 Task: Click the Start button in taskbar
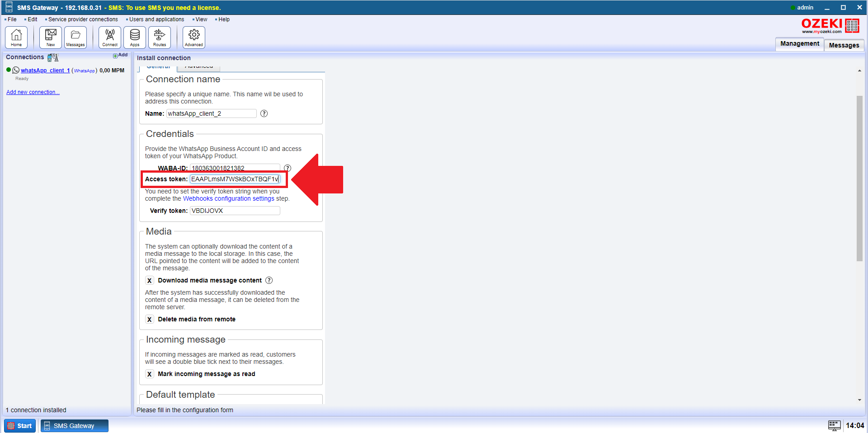coord(20,426)
